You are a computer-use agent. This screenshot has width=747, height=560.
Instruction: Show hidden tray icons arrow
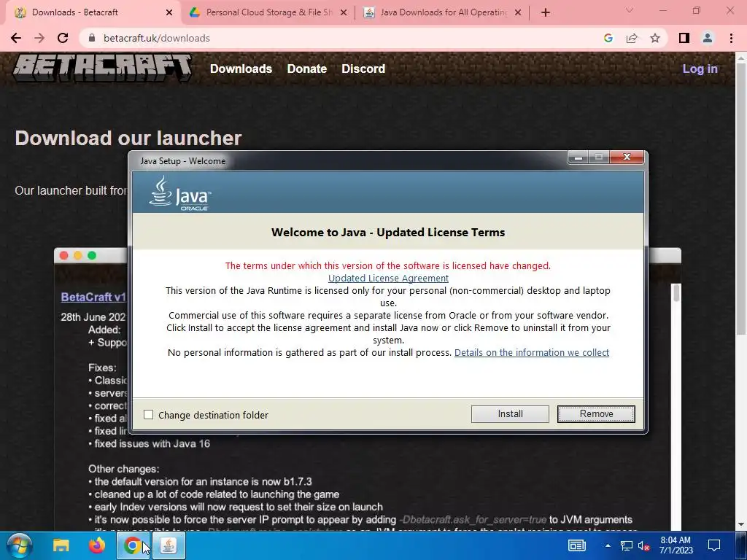(x=608, y=545)
